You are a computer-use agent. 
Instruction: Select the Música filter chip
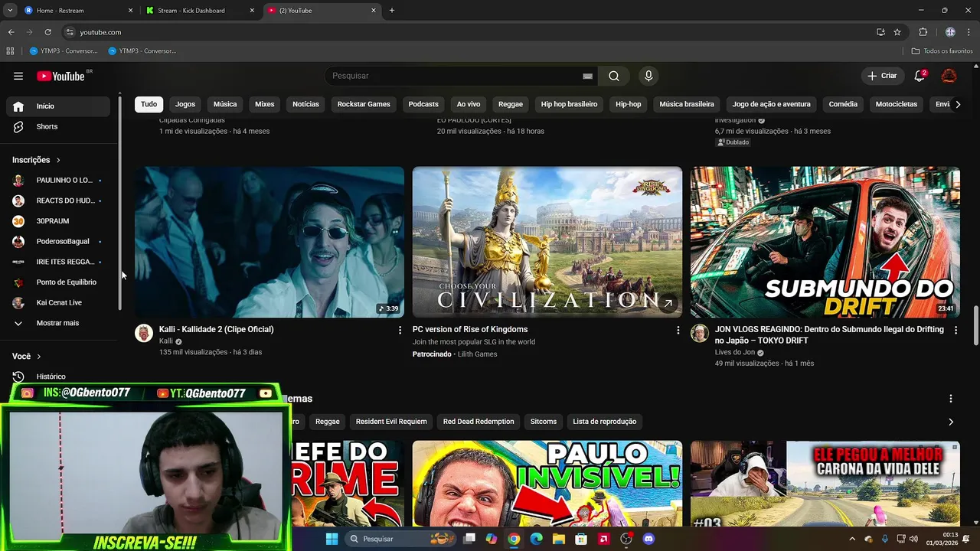[225, 104]
